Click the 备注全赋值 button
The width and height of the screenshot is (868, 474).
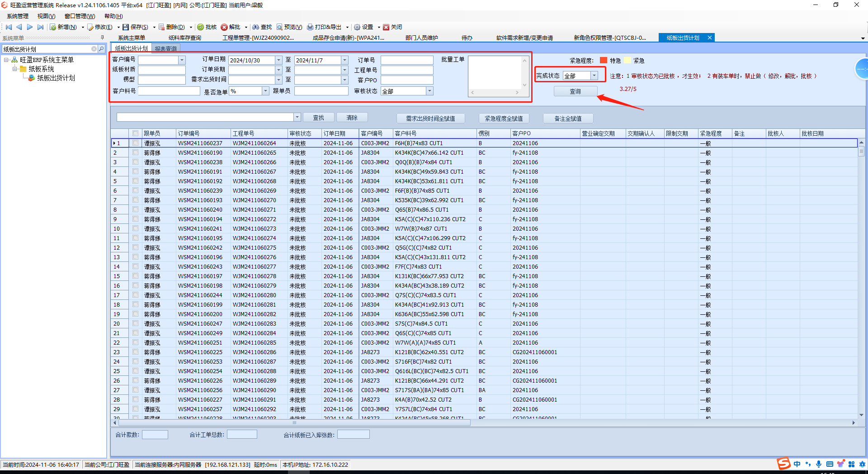568,118
